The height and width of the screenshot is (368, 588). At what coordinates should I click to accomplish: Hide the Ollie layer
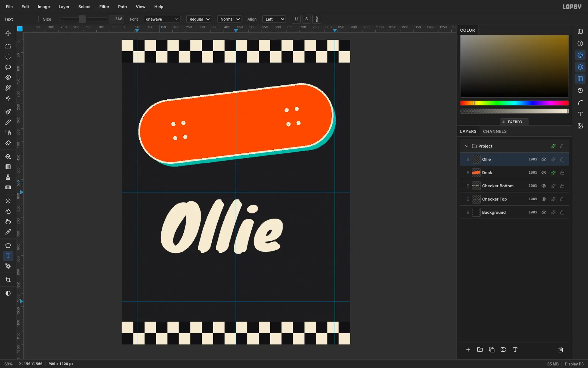coord(544,159)
